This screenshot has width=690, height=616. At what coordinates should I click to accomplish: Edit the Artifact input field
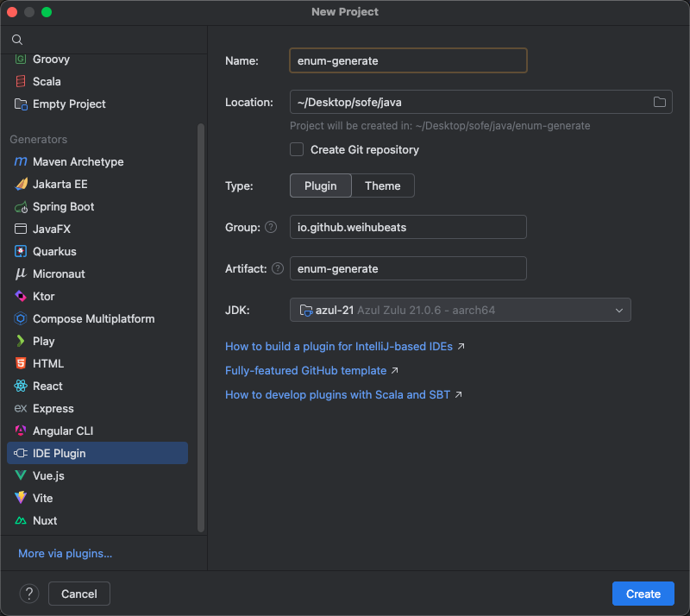click(x=408, y=268)
